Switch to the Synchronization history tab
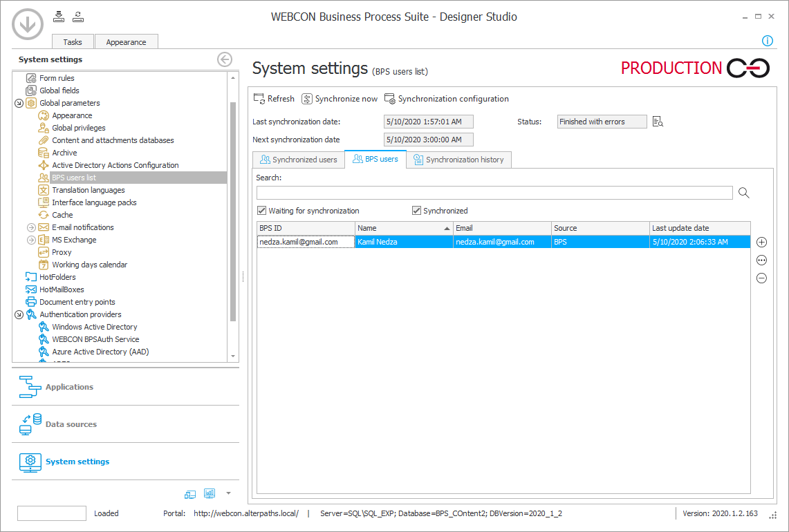This screenshot has width=789, height=532. coord(459,159)
